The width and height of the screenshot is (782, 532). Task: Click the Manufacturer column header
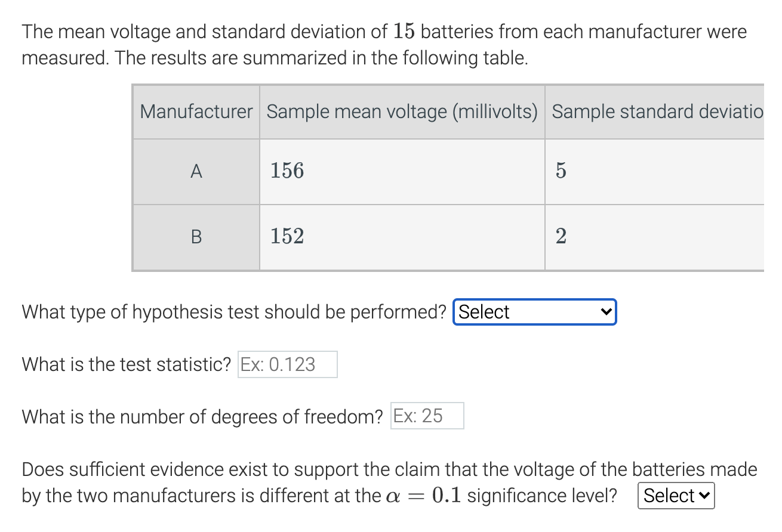coord(196,112)
